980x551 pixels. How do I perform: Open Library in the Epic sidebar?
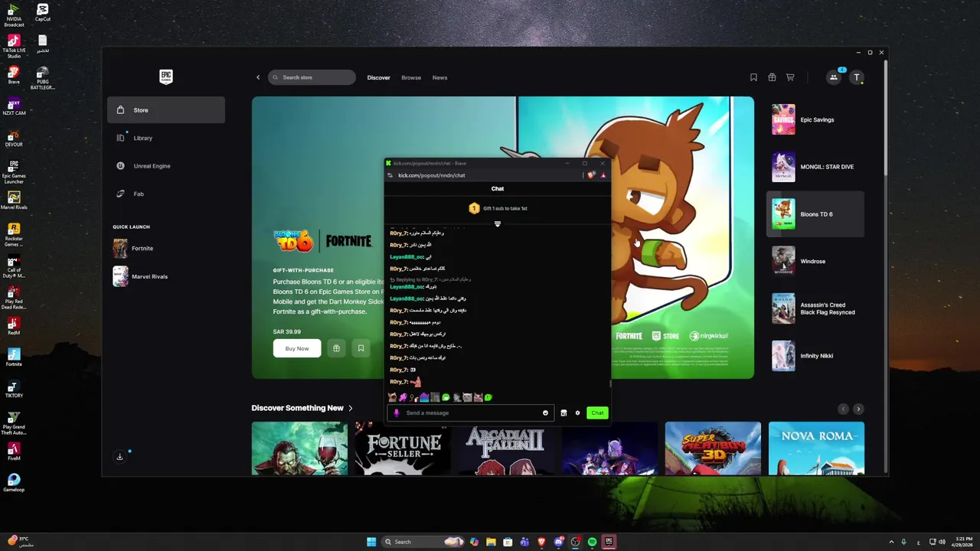pyautogui.click(x=166, y=138)
